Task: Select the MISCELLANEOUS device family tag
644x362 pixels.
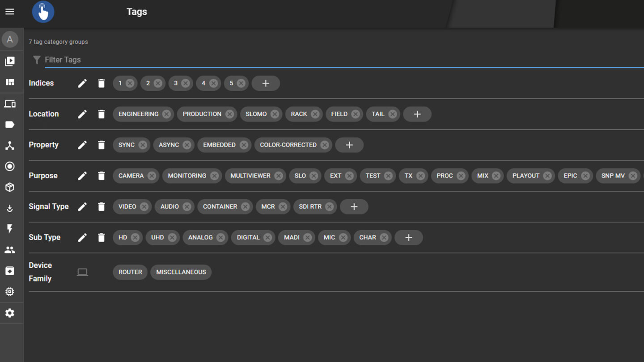Action: [181, 272]
